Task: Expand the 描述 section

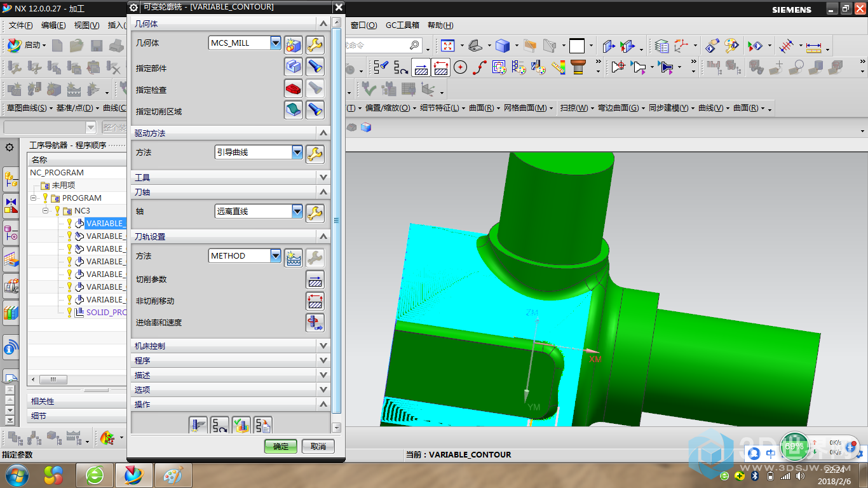Action: pyautogui.click(x=323, y=375)
